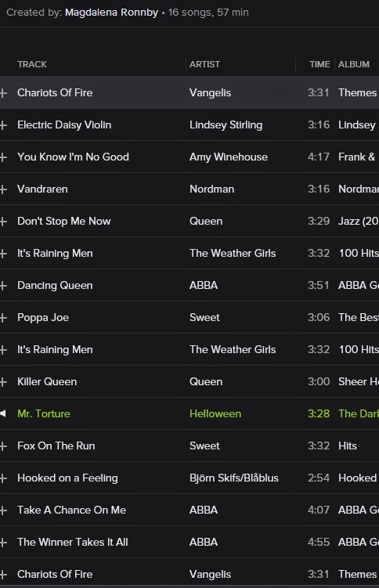The height and width of the screenshot is (588, 379).
Task: Add Fox On The Run with plus icon
Action: 3,446
